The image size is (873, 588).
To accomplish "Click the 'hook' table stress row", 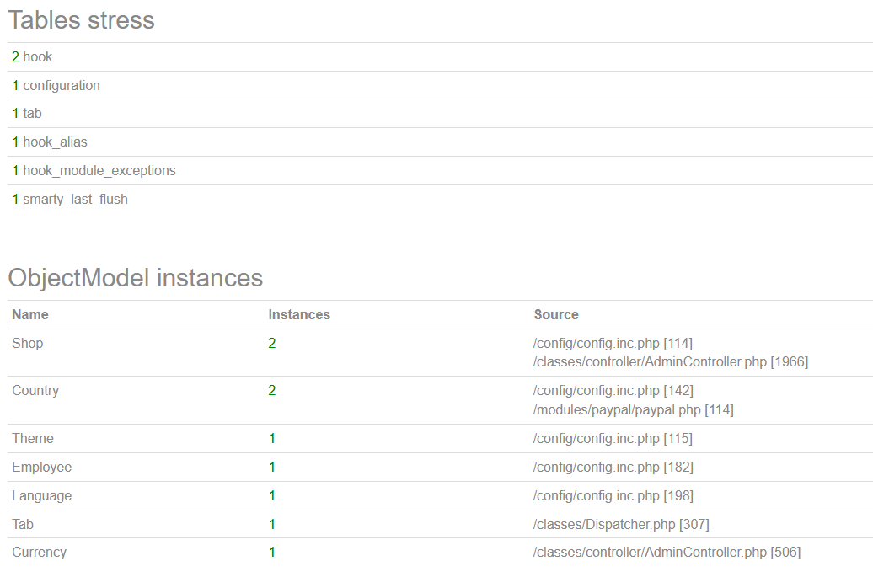I will (37, 57).
